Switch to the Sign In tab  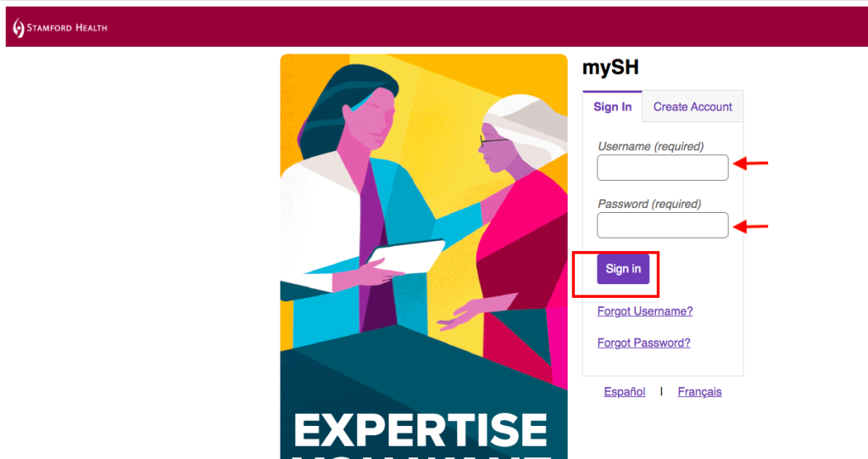pos(612,107)
